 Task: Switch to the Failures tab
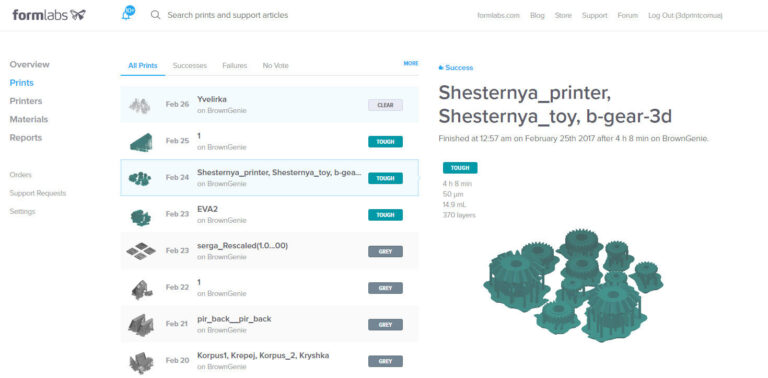pyautogui.click(x=235, y=66)
